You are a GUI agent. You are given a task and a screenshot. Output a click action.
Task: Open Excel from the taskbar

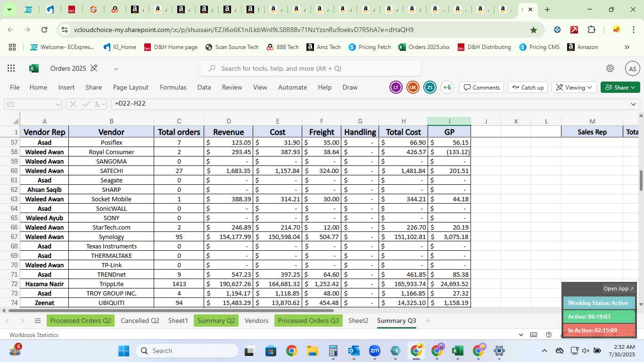tap(457, 351)
